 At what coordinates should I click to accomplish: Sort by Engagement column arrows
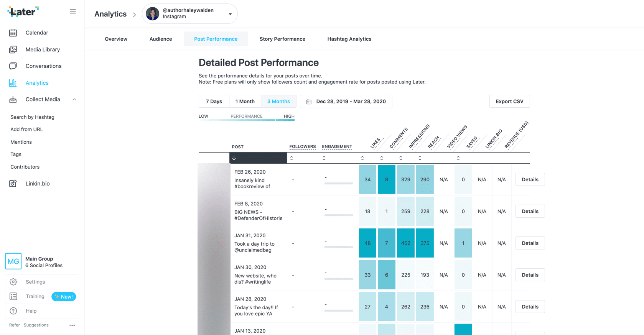(x=324, y=158)
